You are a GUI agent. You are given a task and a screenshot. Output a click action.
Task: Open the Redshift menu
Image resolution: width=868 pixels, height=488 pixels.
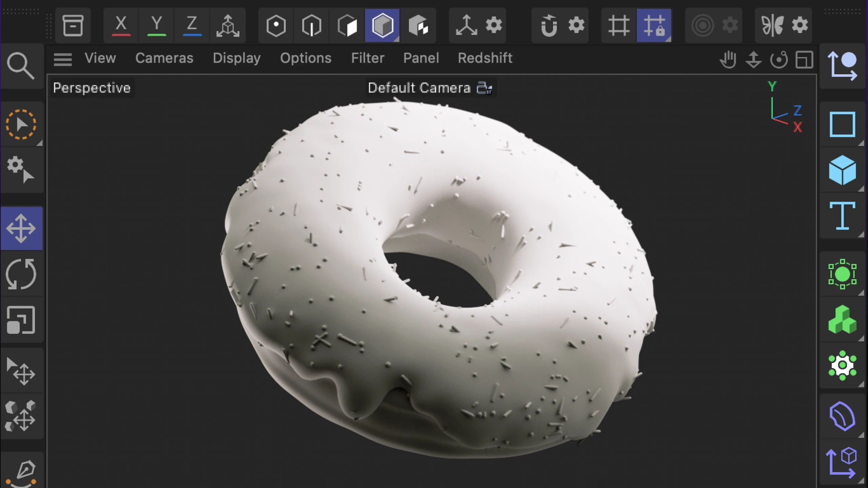(x=485, y=58)
